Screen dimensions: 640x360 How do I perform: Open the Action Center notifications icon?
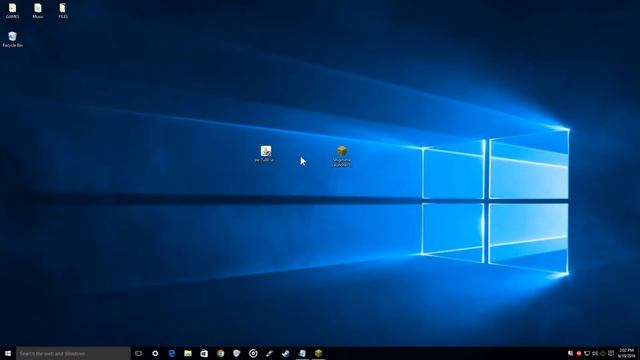click(x=611, y=353)
